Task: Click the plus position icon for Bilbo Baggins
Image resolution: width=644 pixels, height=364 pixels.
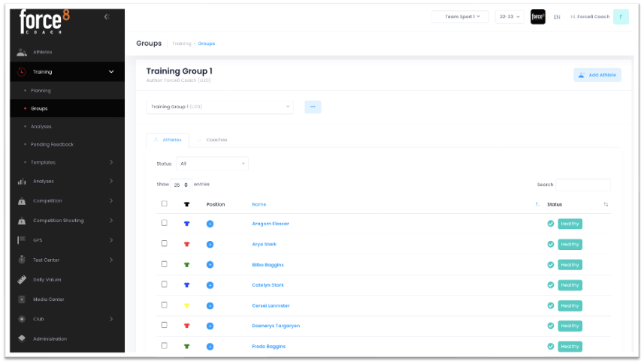Action: pos(210,265)
